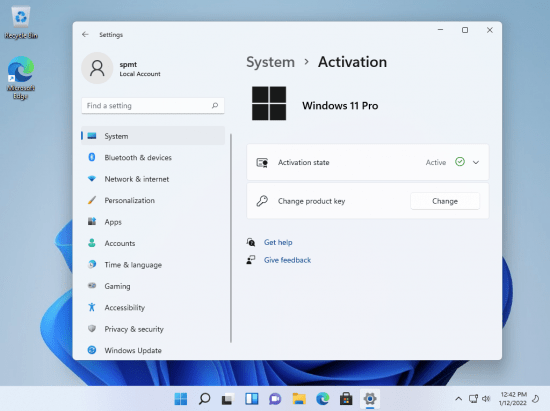550x411 pixels.
Task: Click the Change product key button
Action: (x=445, y=201)
